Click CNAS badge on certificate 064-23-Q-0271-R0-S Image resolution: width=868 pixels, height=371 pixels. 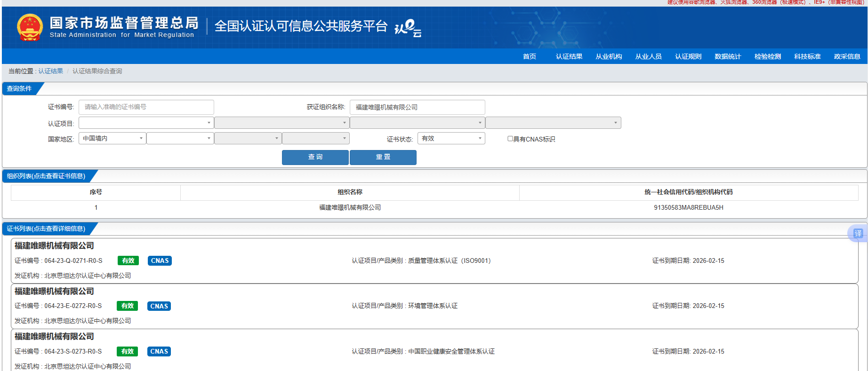(x=160, y=261)
